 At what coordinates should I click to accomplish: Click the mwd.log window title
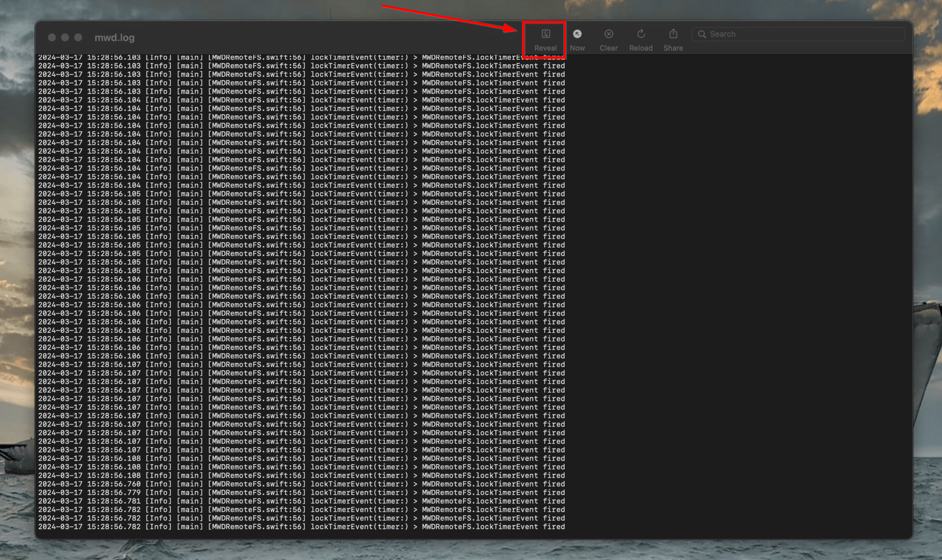click(114, 37)
